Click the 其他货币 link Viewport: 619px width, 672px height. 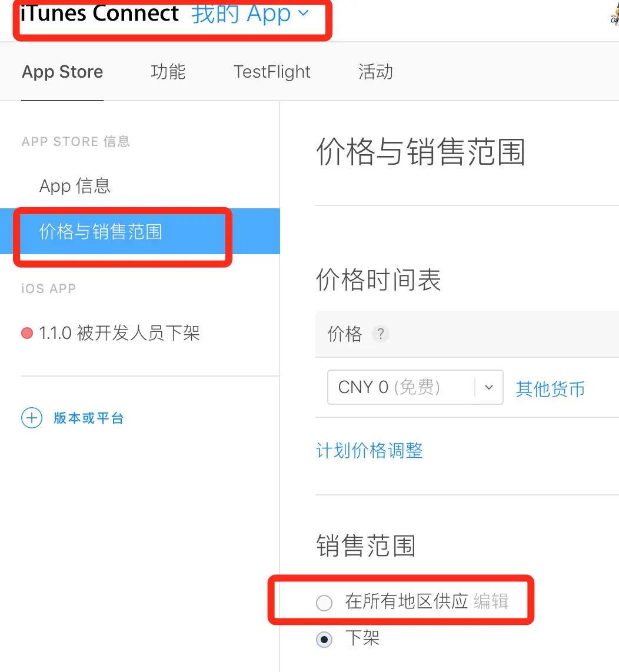pyautogui.click(x=550, y=389)
